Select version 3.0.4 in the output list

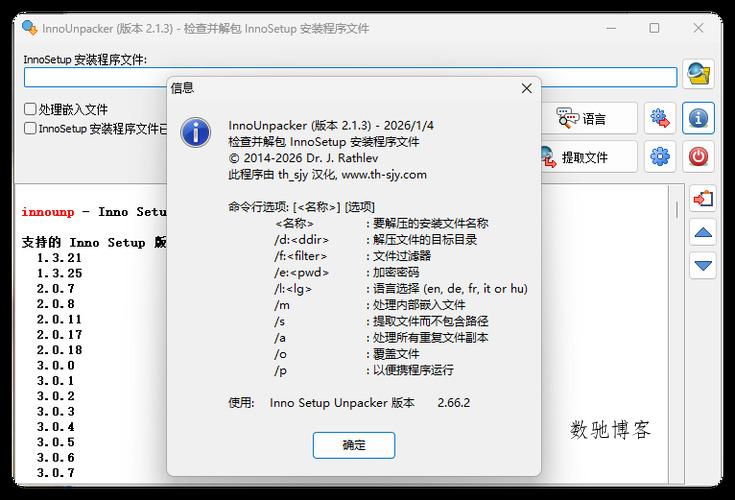(55, 427)
